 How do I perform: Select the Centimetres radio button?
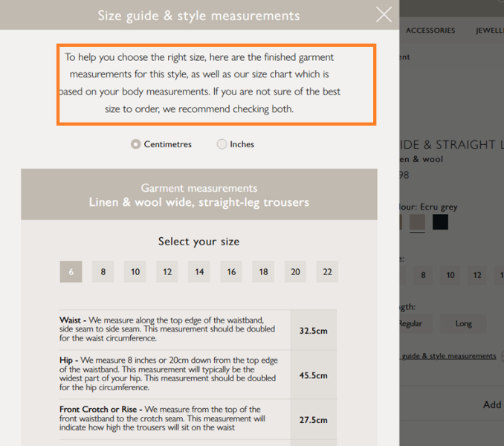[x=135, y=144]
